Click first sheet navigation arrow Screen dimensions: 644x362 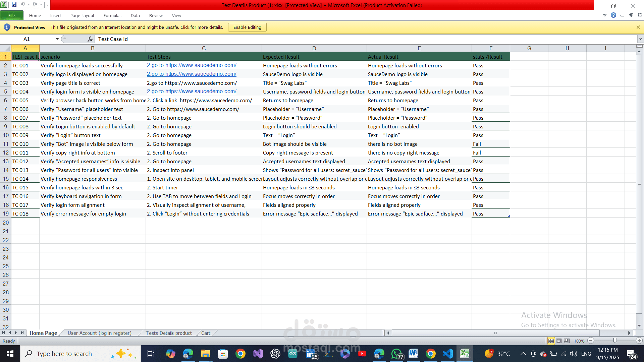click(4, 333)
